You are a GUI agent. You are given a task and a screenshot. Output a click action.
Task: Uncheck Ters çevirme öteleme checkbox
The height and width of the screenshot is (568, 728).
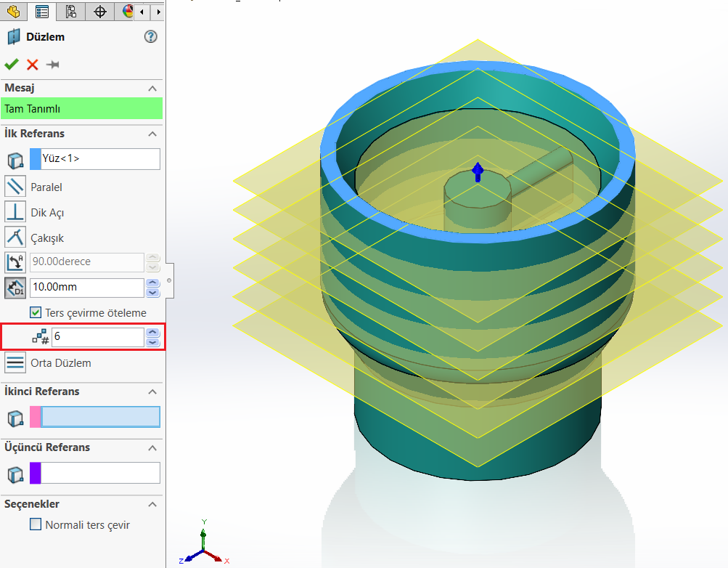(36, 312)
